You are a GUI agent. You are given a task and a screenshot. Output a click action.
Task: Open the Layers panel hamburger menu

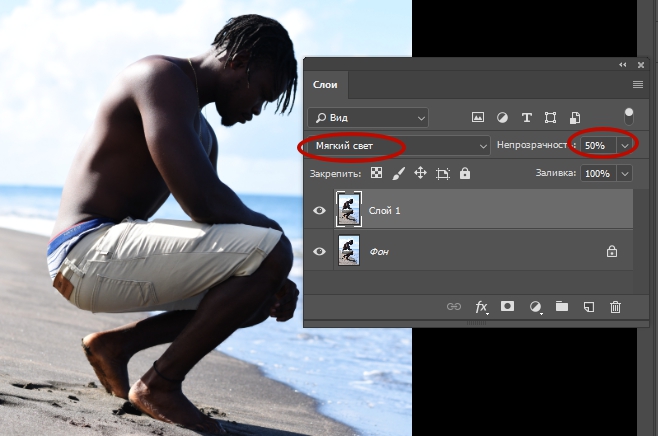point(638,85)
